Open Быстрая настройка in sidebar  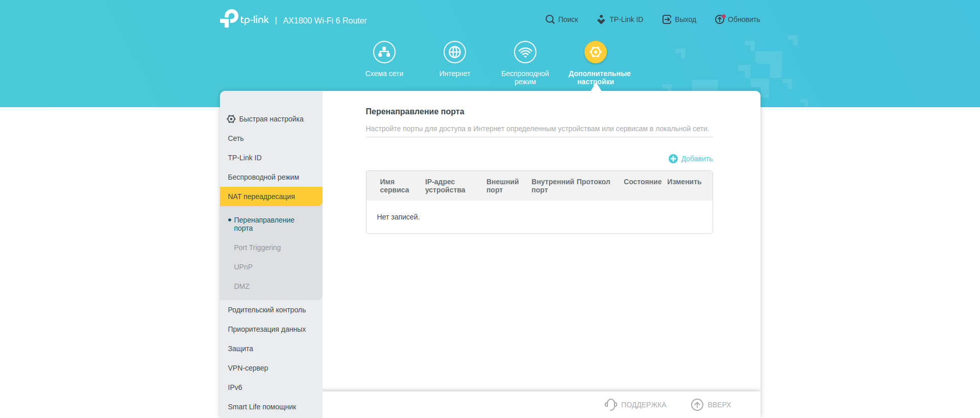pyautogui.click(x=271, y=119)
